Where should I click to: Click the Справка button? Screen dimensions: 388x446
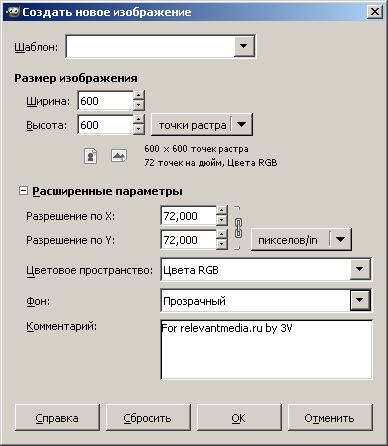click(x=57, y=418)
